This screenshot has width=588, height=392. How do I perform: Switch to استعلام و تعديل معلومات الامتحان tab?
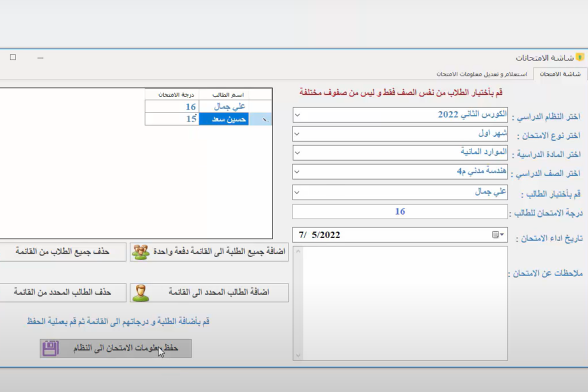[x=482, y=74]
